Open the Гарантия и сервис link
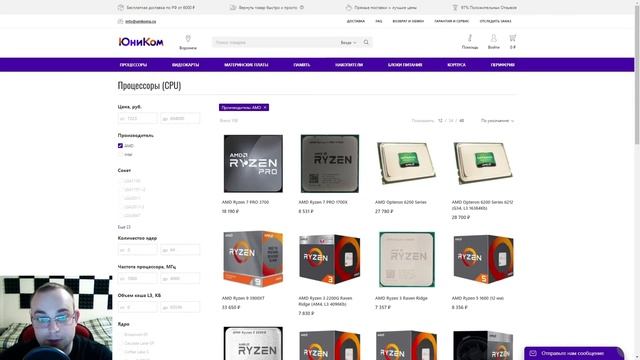Image resolution: width=640 pixels, height=360 pixels. click(452, 21)
